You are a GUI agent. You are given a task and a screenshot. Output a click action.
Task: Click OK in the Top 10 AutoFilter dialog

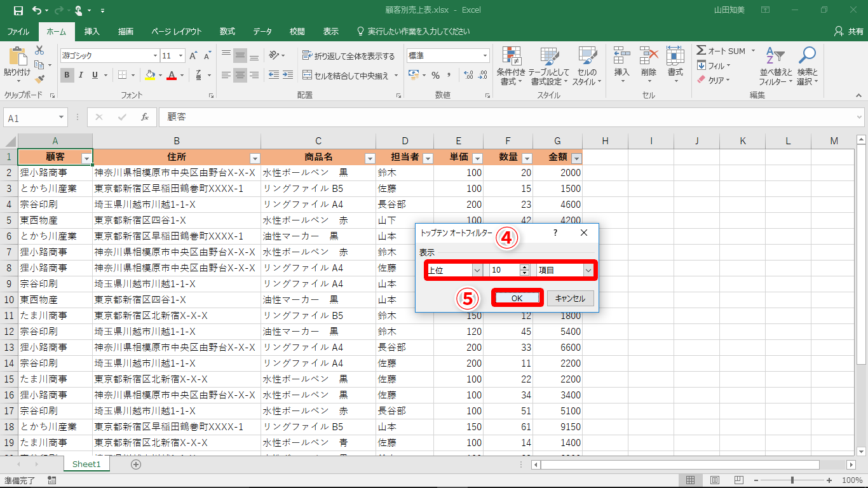pos(517,298)
